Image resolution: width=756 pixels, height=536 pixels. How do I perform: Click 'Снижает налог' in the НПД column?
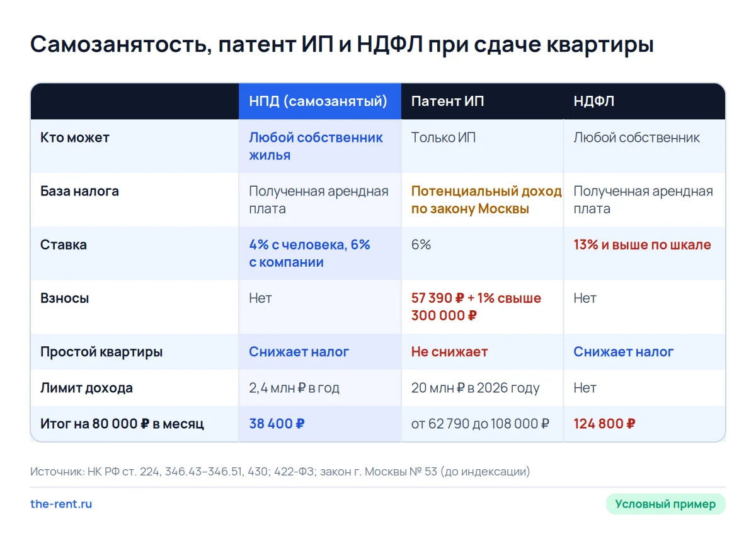[299, 352]
